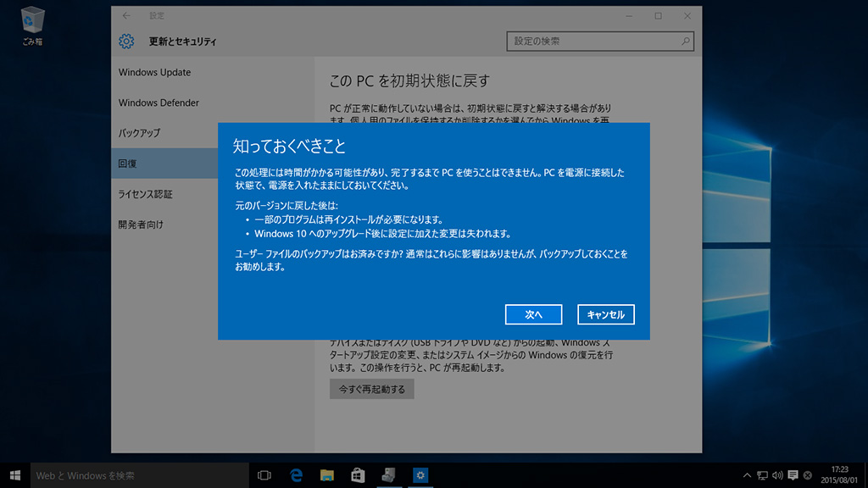Open the ごみ箱 recycle bin icon
Viewport: 868px width, 488px height.
[32, 26]
